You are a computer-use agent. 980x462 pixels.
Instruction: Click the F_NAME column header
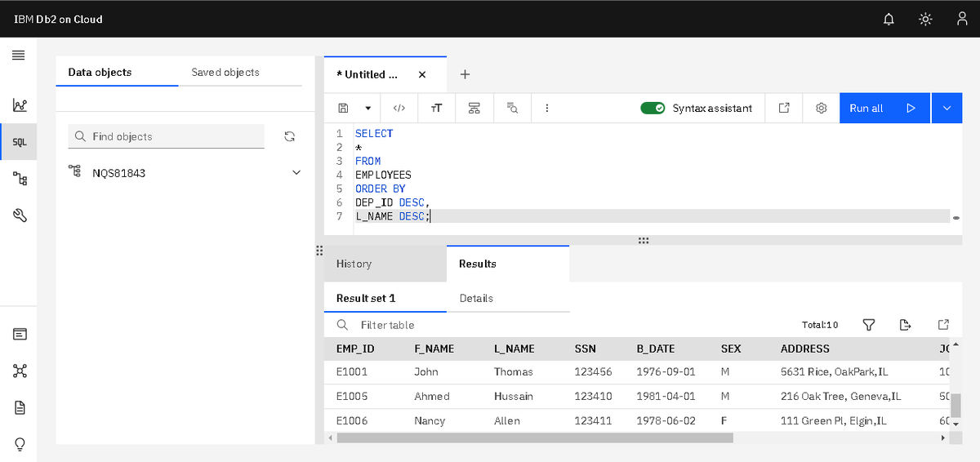[434, 349]
